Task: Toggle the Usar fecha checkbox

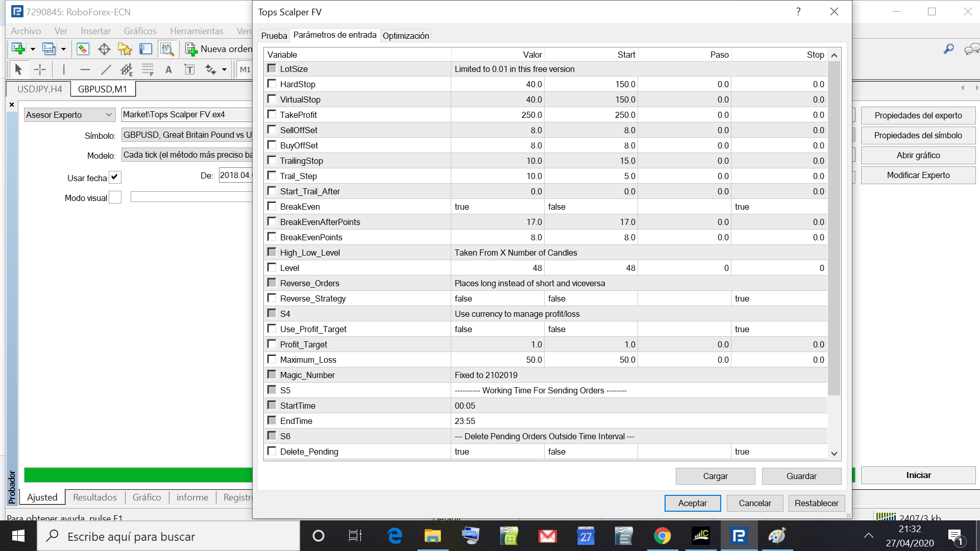Action: tap(115, 178)
